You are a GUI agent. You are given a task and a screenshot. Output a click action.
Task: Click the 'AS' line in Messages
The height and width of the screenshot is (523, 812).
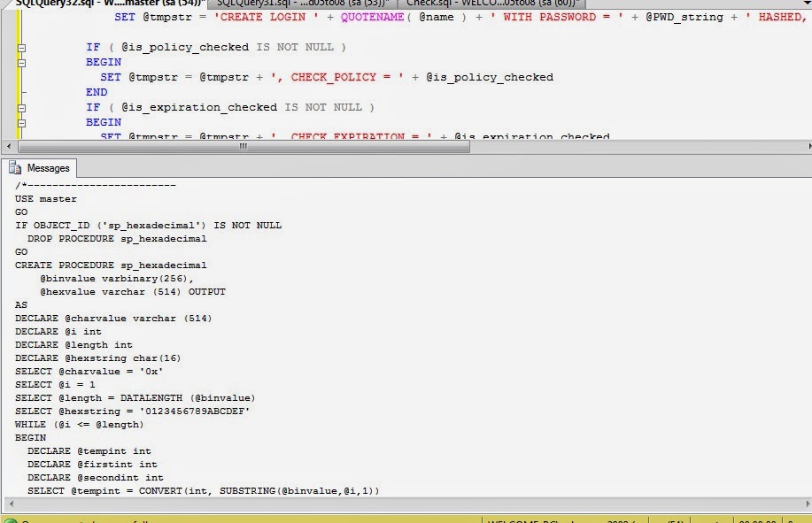point(21,305)
